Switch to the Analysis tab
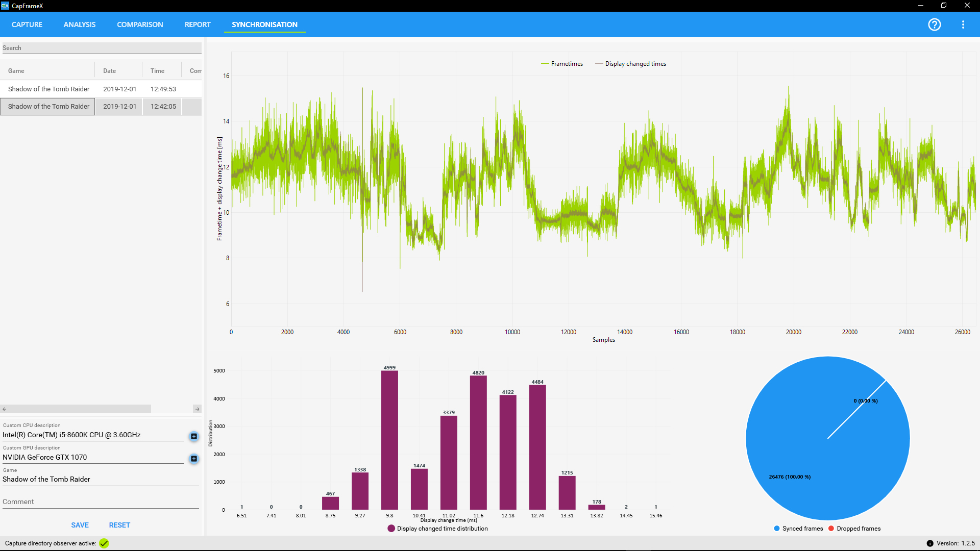980x551 pixels. point(79,24)
